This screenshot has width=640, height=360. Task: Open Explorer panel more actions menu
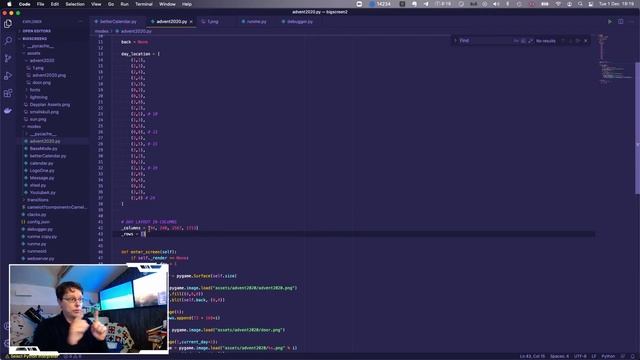click(x=80, y=22)
